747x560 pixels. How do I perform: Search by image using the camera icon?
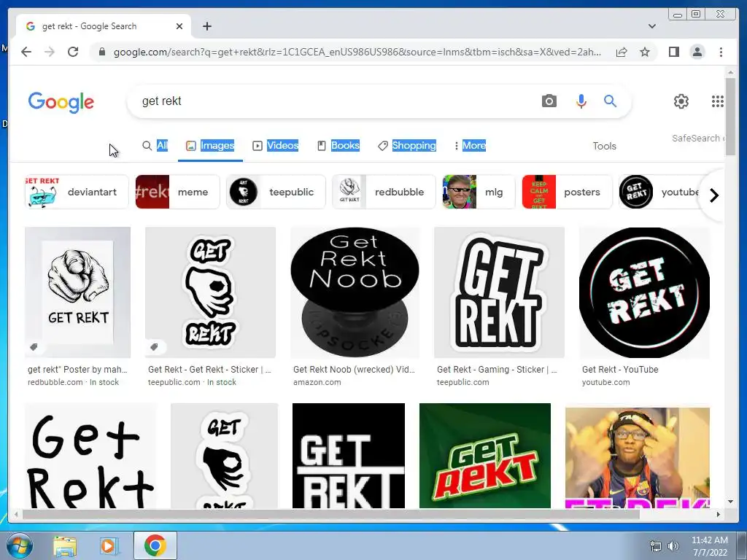(549, 101)
